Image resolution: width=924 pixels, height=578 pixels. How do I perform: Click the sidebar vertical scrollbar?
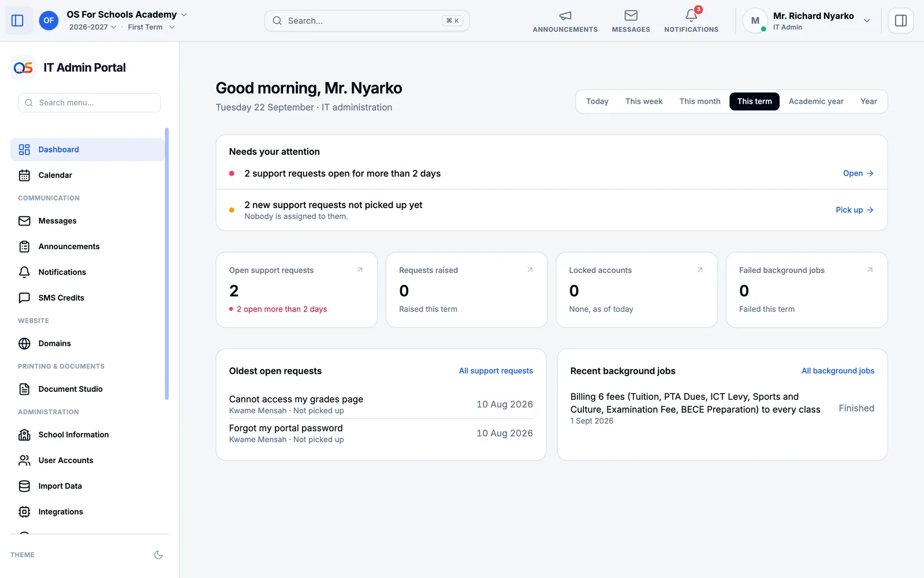(167, 264)
